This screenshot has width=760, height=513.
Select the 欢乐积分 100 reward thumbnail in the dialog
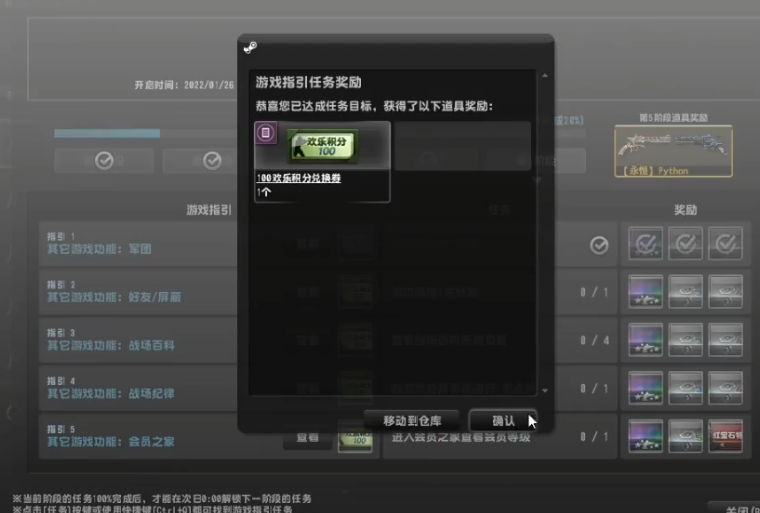coord(322,144)
